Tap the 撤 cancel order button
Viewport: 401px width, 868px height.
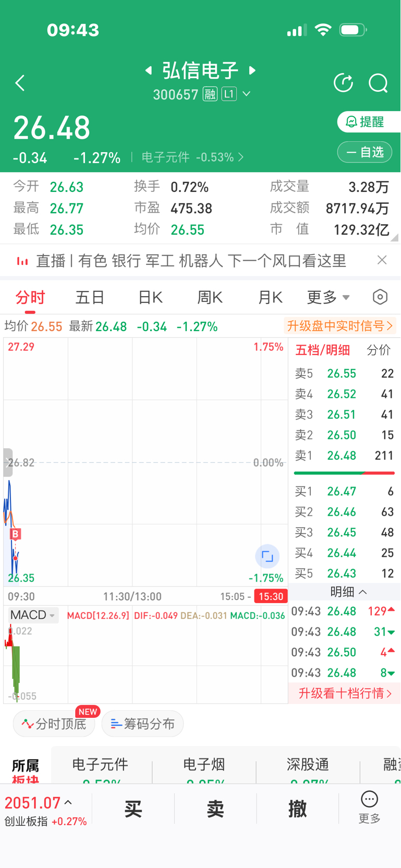point(298,809)
